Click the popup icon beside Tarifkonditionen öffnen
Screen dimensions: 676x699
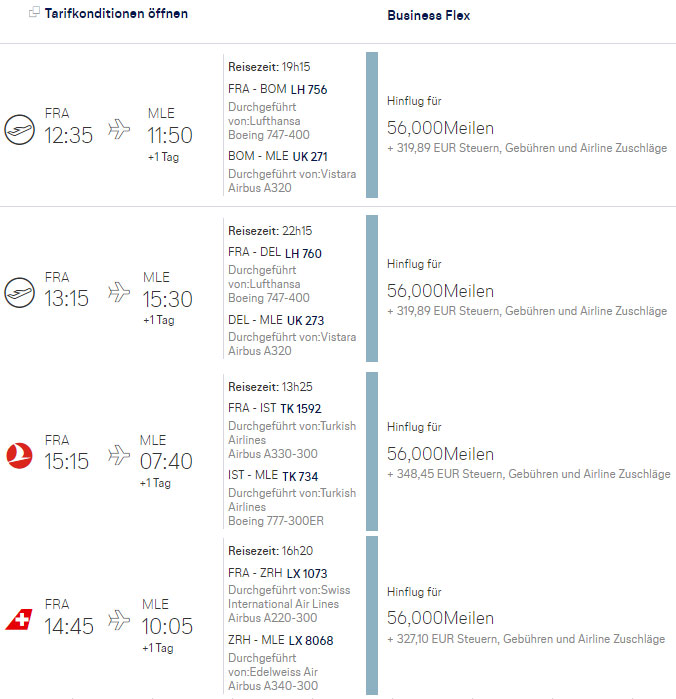(34, 12)
